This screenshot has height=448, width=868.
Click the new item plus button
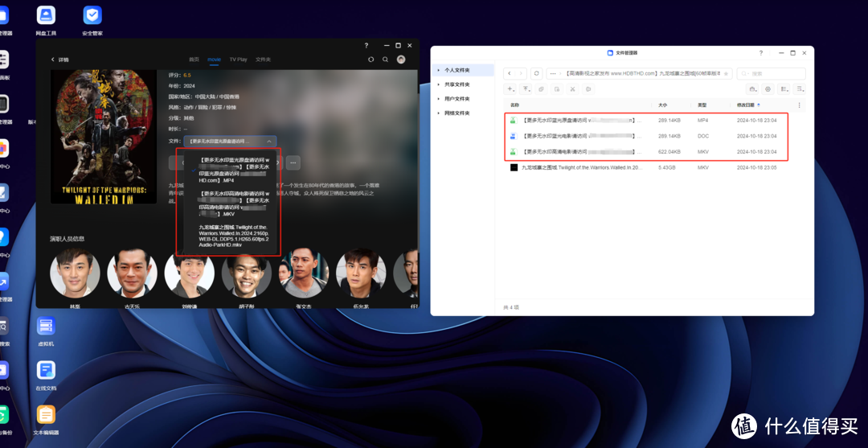(511, 89)
